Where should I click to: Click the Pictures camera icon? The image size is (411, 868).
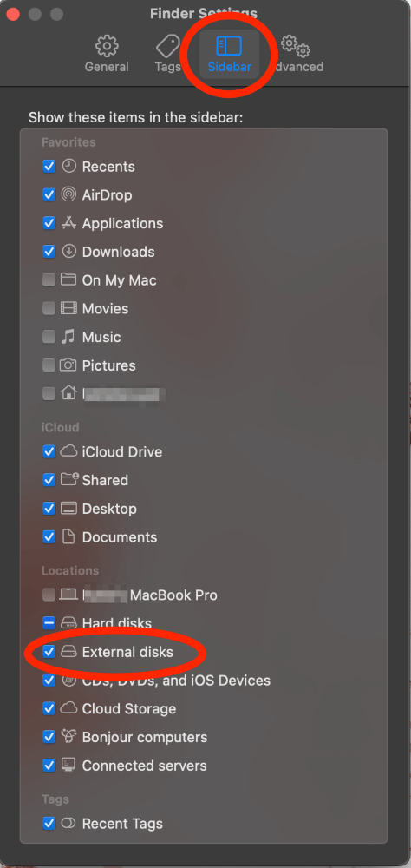click(x=68, y=365)
